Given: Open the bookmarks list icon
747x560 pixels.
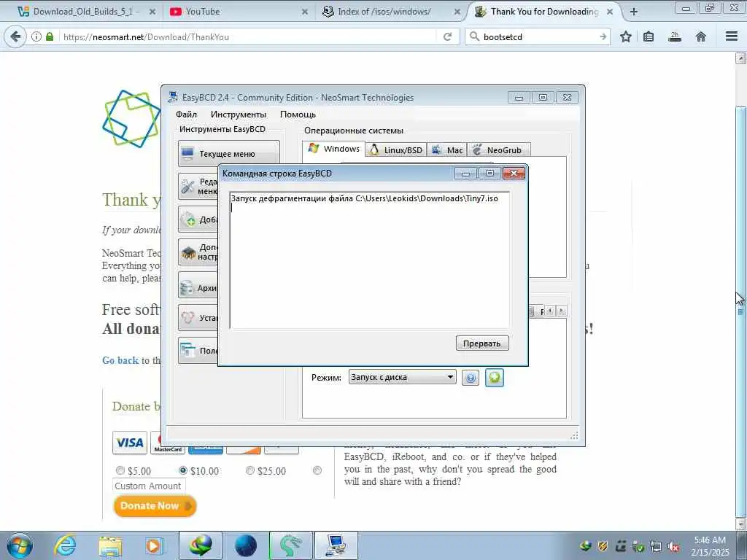Looking at the screenshot, I should (x=649, y=36).
